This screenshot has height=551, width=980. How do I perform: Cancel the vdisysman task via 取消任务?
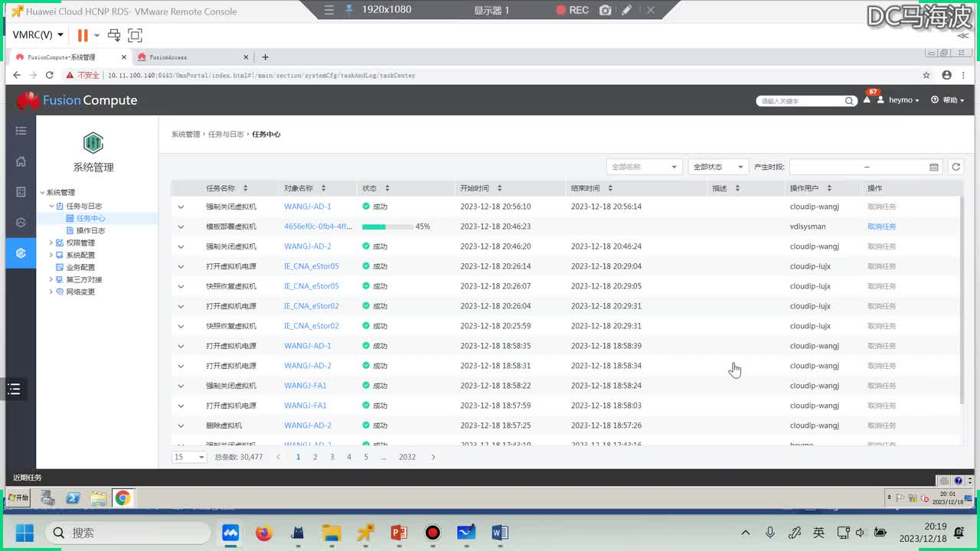882,227
